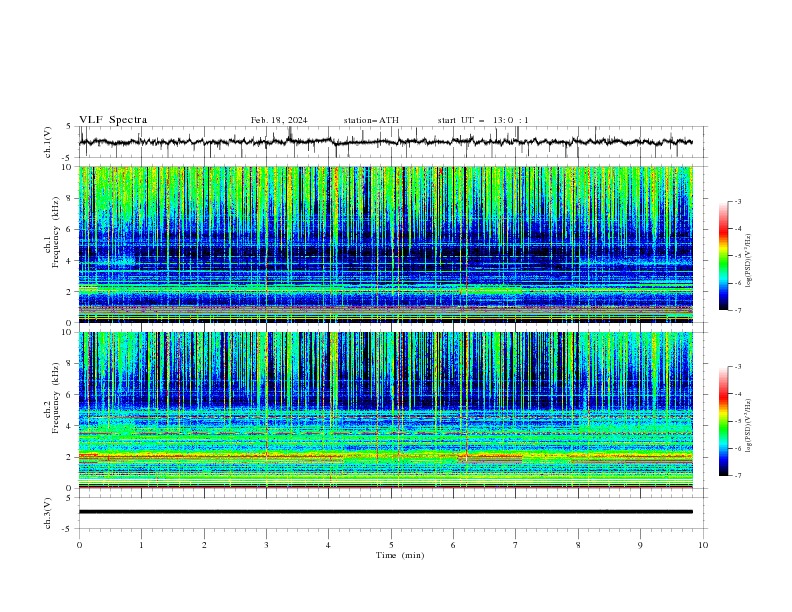Click the 'station=ATH' label
Screen dimensions: 792x612
click(371, 120)
